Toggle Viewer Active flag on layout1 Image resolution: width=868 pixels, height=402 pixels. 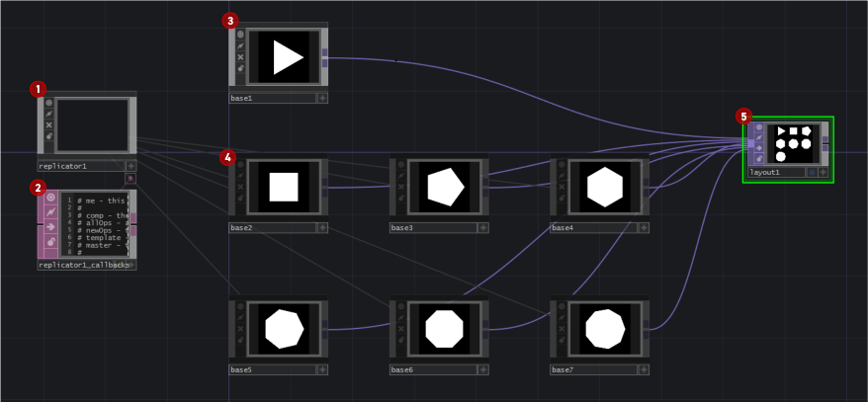click(759, 127)
